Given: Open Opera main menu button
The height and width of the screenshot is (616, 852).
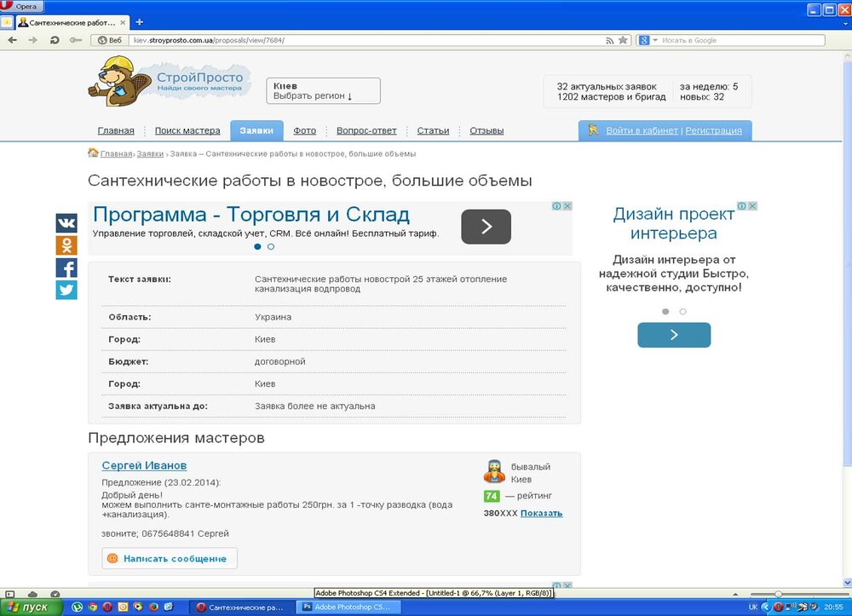Looking at the screenshot, I should pyautogui.click(x=22, y=6).
